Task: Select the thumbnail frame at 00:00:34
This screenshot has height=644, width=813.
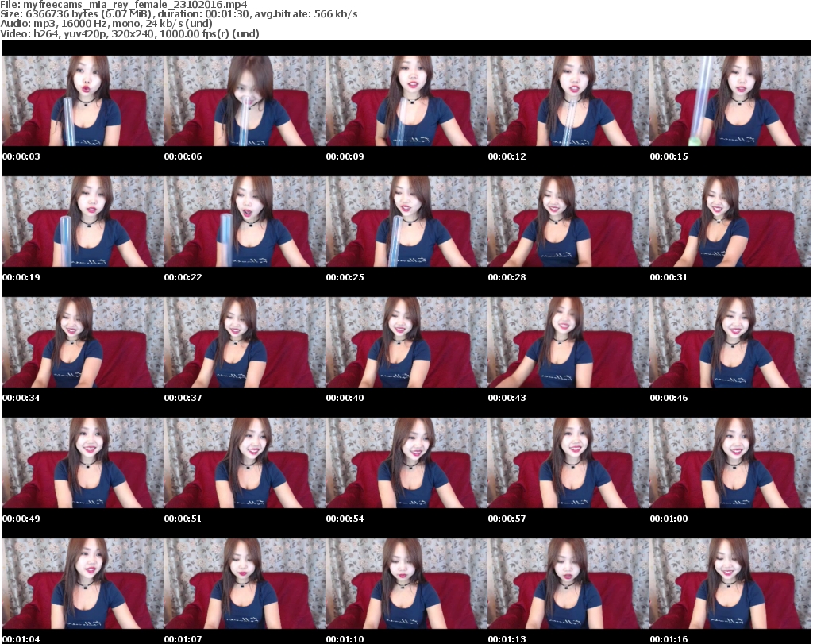Action: [83, 342]
